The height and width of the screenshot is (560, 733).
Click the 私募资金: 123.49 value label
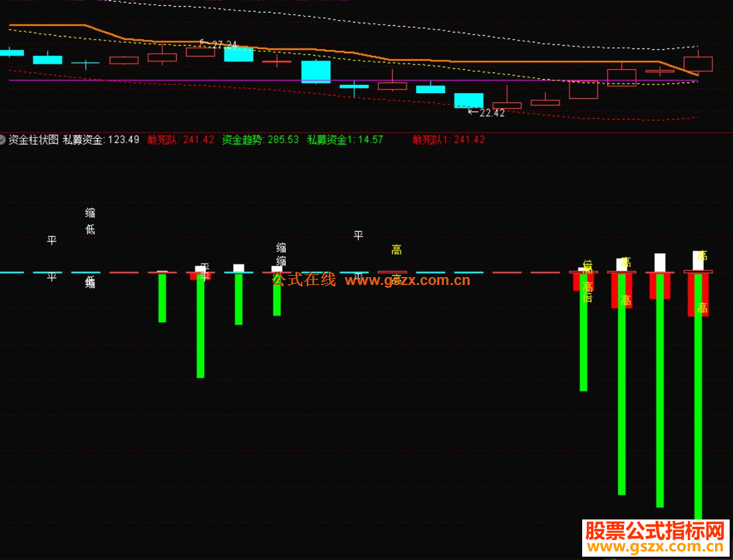[x=101, y=140]
